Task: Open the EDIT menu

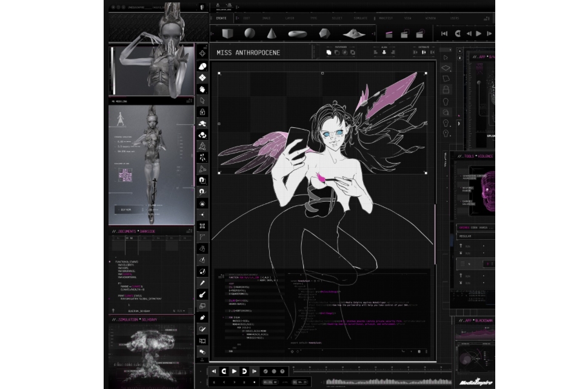Action: click(246, 18)
